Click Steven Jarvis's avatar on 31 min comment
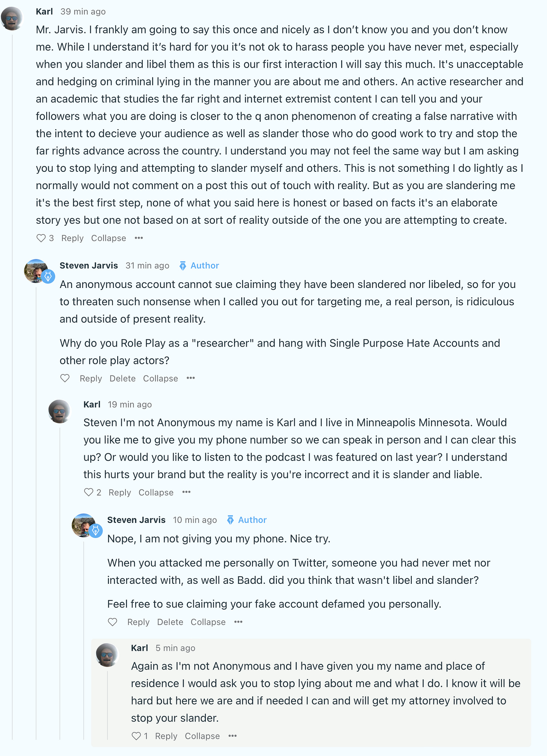Viewport: 547px width, 756px height. point(36,271)
